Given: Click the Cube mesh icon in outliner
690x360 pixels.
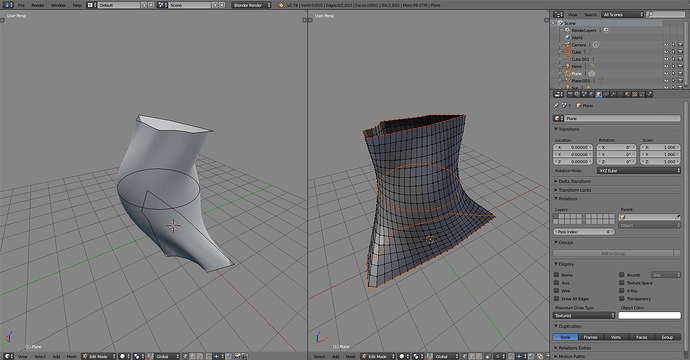Looking at the screenshot, I should pos(568,52).
